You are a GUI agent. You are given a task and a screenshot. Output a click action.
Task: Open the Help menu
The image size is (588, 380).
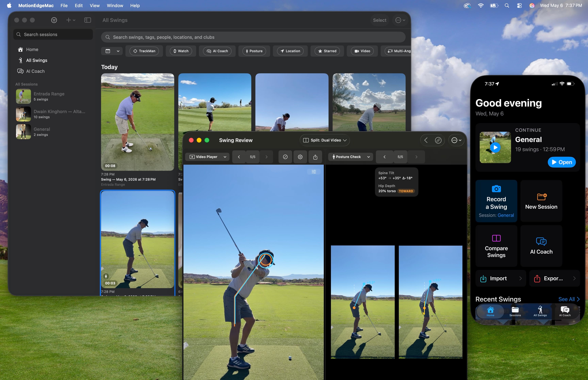point(135,5)
